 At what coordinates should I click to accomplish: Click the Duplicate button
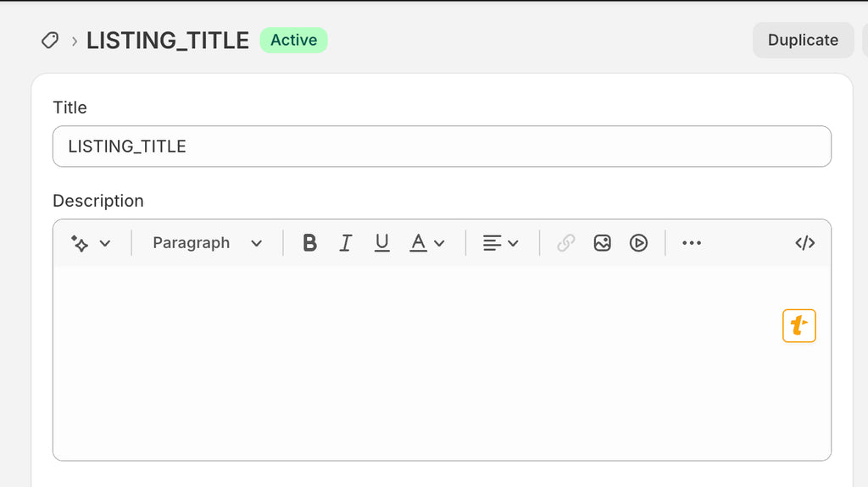tap(804, 41)
